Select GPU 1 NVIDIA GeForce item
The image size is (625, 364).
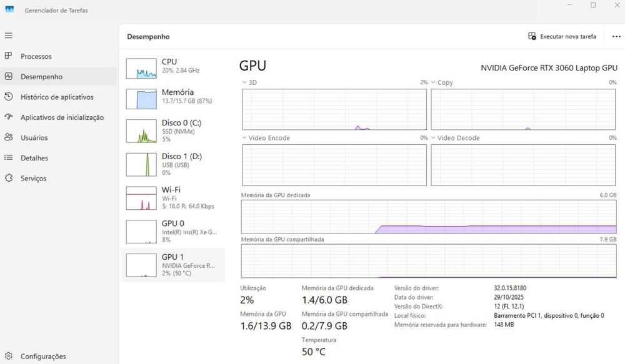173,265
